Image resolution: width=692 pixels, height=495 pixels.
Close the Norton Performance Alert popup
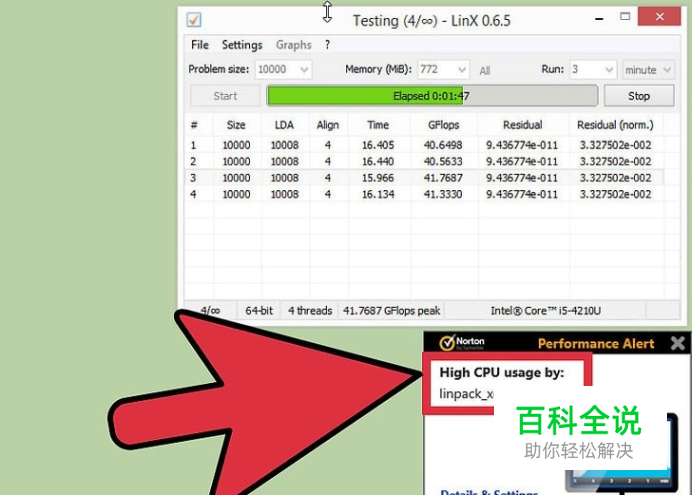click(x=677, y=343)
